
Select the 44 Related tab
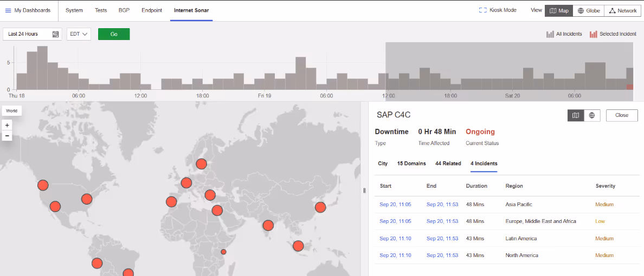(x=448, y=163)
